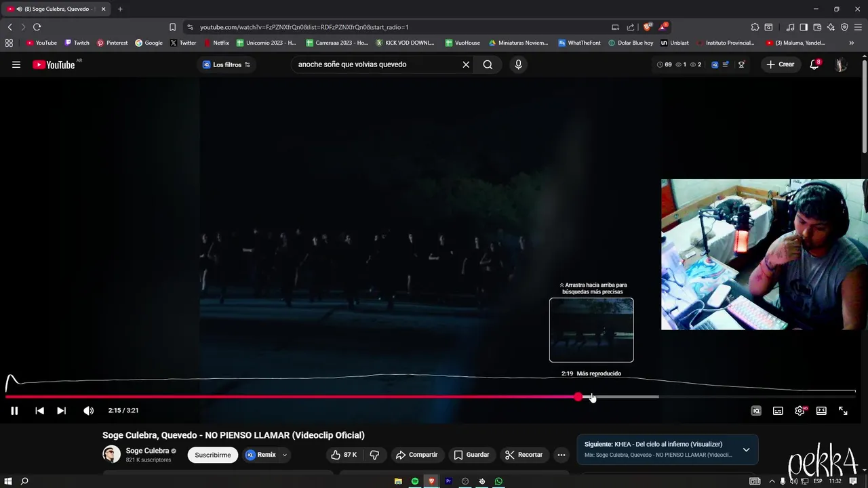This screenshot has width=868, height=488.
Task: Click the red progress bar scrubber handle
Action: point(578,397)
